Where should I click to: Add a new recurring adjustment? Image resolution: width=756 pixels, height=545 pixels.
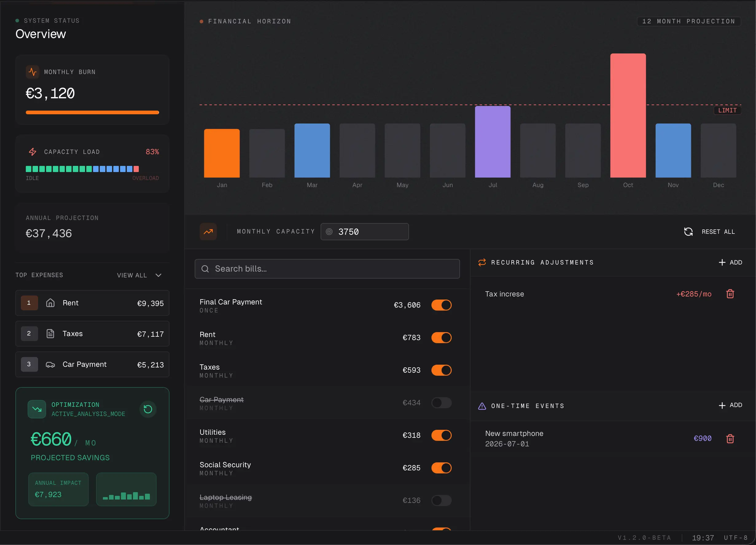[x=730, y=262]
